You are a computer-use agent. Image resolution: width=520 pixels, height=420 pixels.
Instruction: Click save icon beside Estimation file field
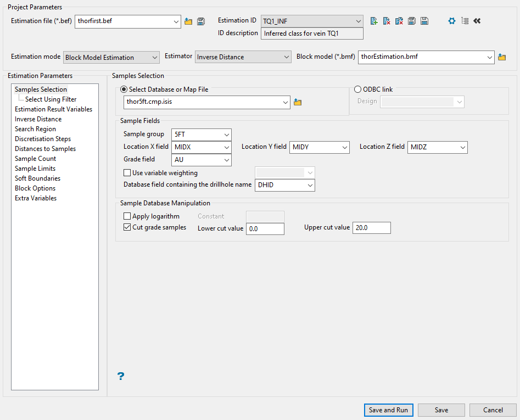point(201,21)
